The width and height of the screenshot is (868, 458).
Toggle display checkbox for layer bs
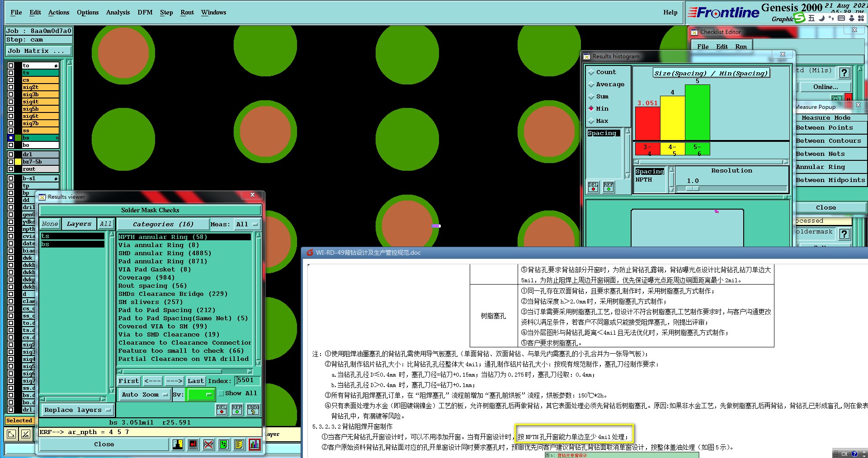coord(11,138)
